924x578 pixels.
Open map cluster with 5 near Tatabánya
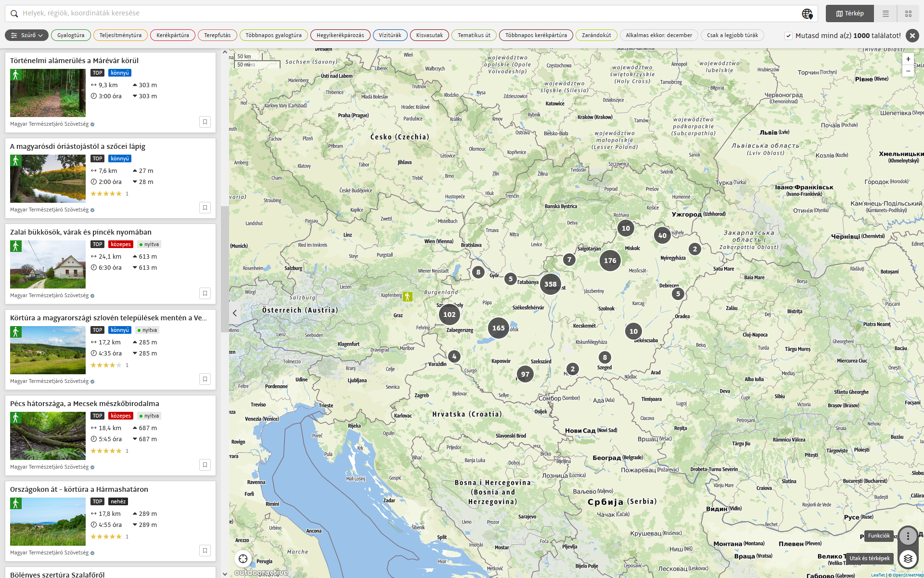[511, 279]
